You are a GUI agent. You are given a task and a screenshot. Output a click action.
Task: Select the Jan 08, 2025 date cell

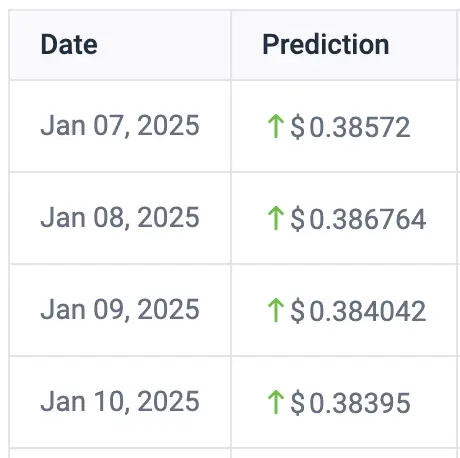click(x=120, y=218)
